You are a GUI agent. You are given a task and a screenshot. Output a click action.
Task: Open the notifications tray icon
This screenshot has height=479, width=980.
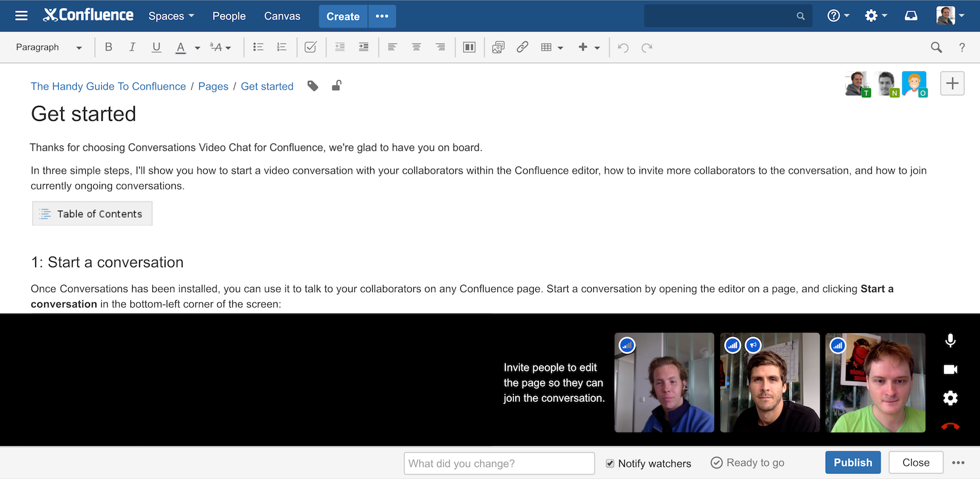coord(911,16)
